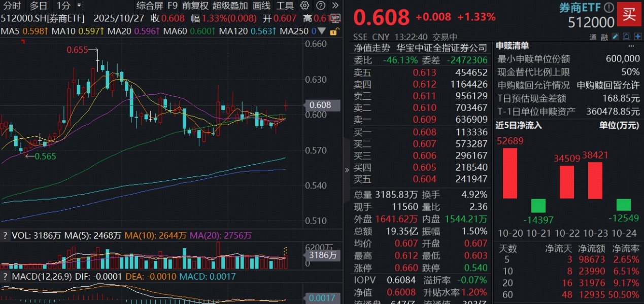Click 跌停 limit-down value 0.540
Viewport: 644px width, 304px height.
(x=476, y=268)
